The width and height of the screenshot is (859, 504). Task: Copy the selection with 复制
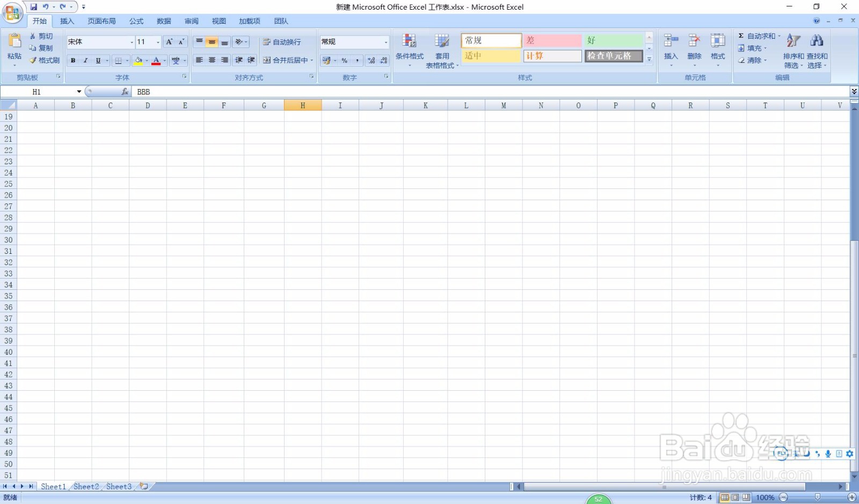pos(41,48)
